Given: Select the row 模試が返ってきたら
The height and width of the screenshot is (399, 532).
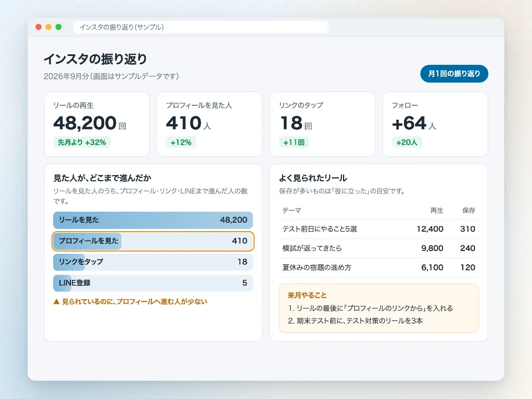Looking at the screenshot, I should pos(378,248).
